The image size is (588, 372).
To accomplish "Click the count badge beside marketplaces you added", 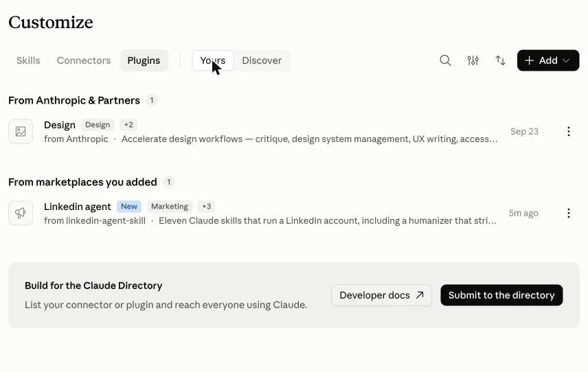I will coord(169,182).
